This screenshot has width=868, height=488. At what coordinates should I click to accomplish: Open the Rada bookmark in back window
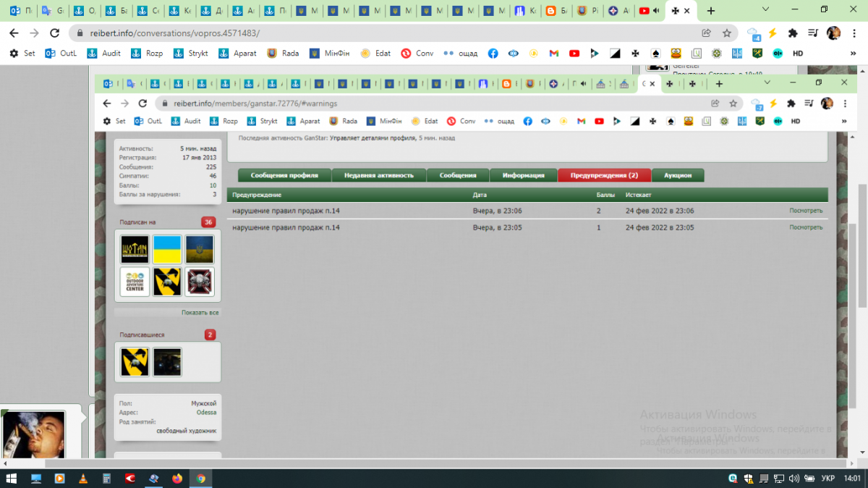click(282, 53)
